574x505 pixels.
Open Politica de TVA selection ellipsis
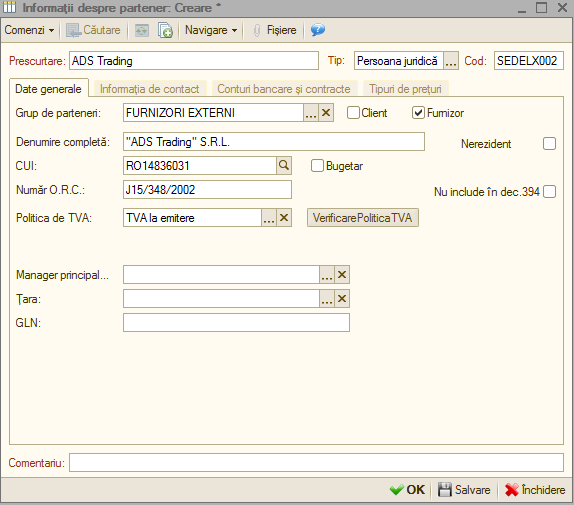point(269,218)
